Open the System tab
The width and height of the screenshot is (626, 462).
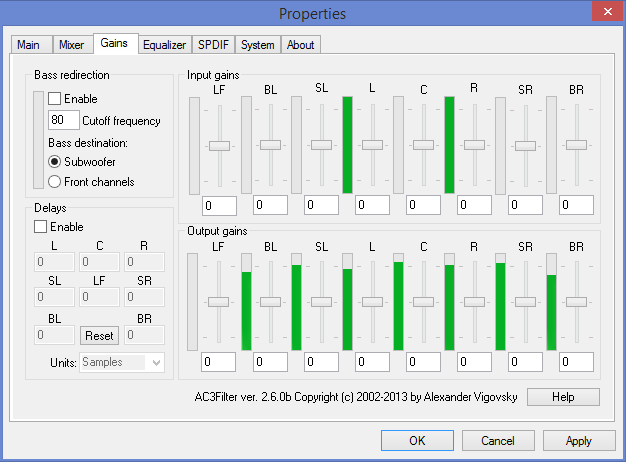[258, 45]
